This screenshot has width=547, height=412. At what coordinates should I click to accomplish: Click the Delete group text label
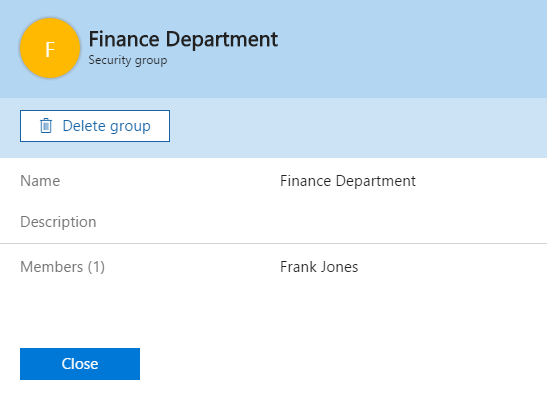point(106,126)
